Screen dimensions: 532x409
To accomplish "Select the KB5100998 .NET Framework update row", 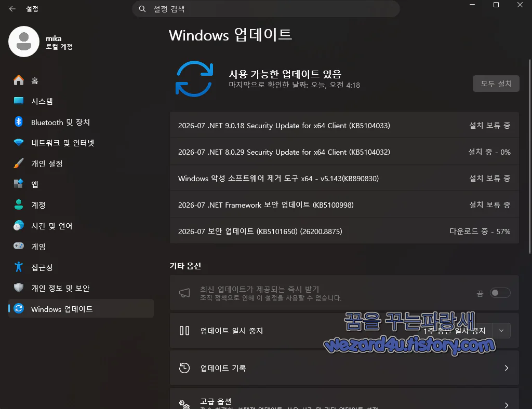I will [344, 204].
